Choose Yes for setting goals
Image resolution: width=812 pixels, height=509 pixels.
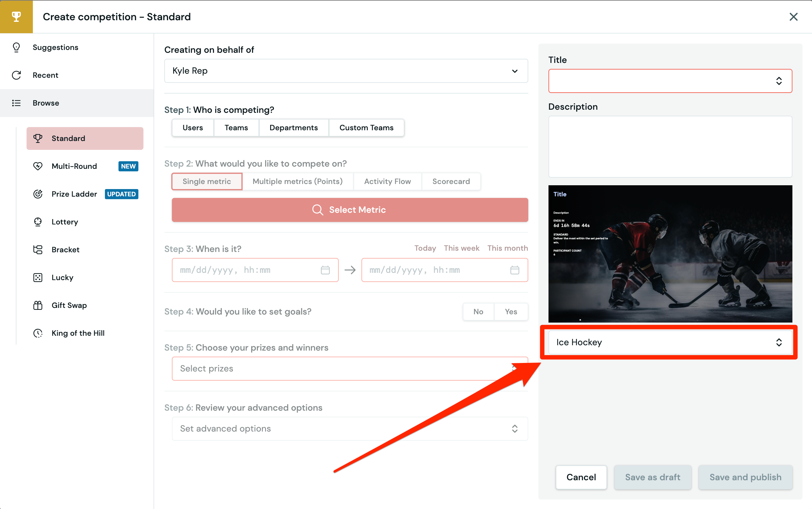[x=511, y=311]
